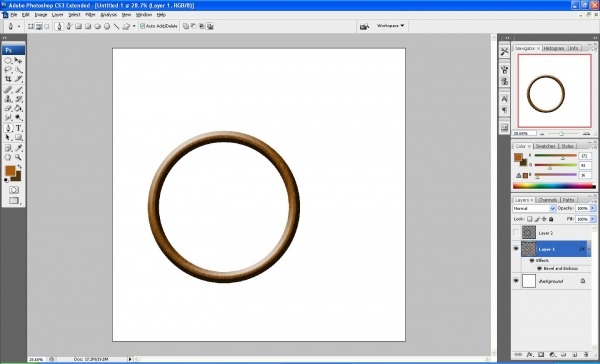Select the Layer 2 thumbnail

[x=529, y=232]
